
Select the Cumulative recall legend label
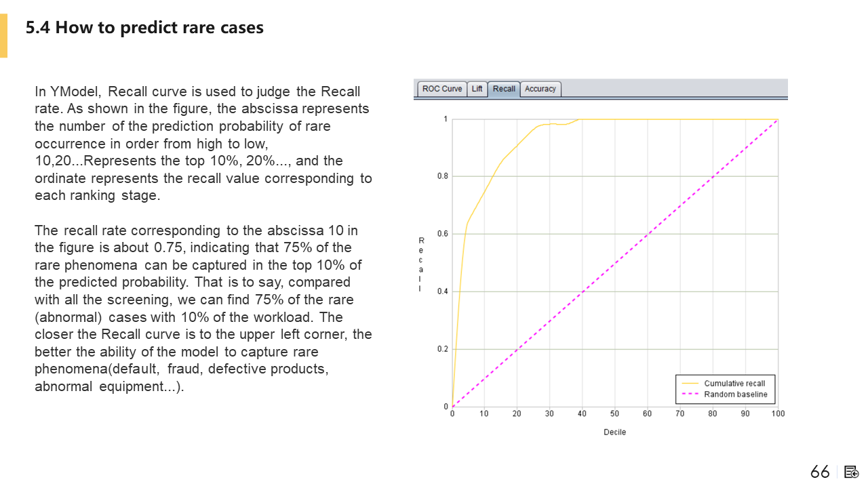pyautogui.click(x=734, y=384)
